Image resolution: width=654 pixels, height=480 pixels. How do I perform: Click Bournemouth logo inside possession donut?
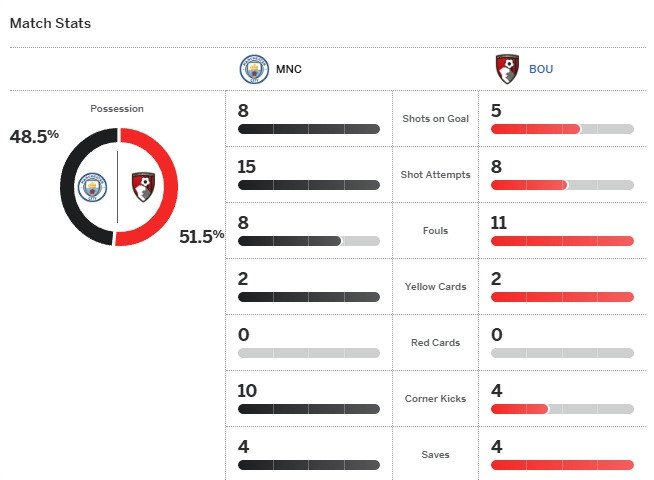click(142, 187)
